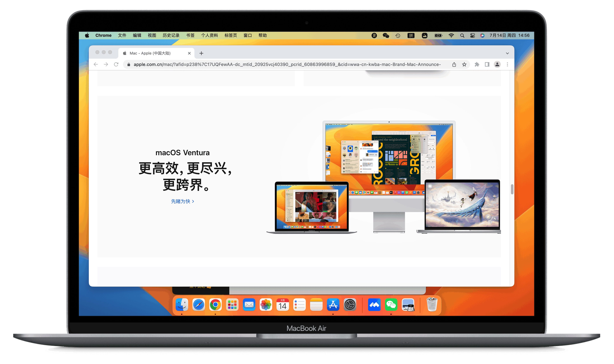This screenshot has height=364, width=614.
Task: Open the 历史记录 menu
Action: point(171,35)
